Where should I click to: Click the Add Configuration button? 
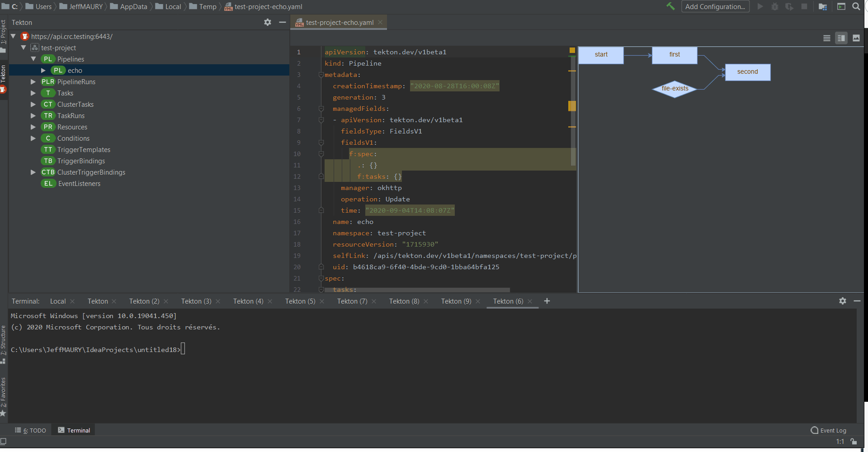pos(715,6)
